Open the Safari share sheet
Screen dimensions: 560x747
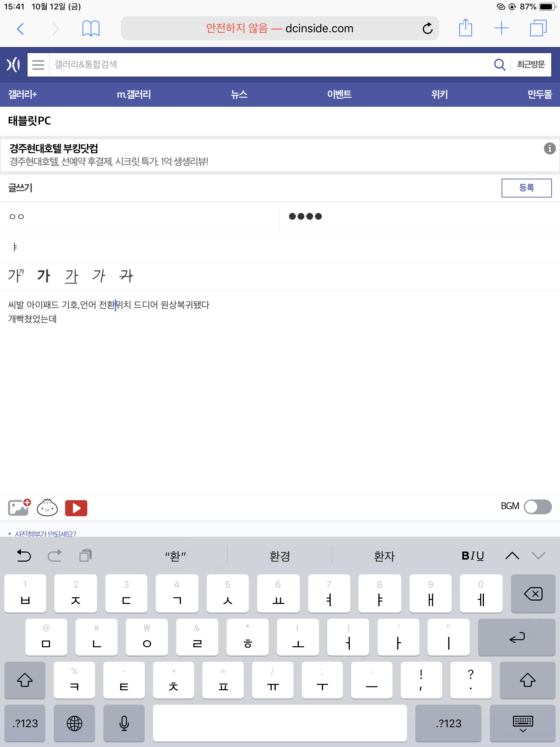(465, 28)
